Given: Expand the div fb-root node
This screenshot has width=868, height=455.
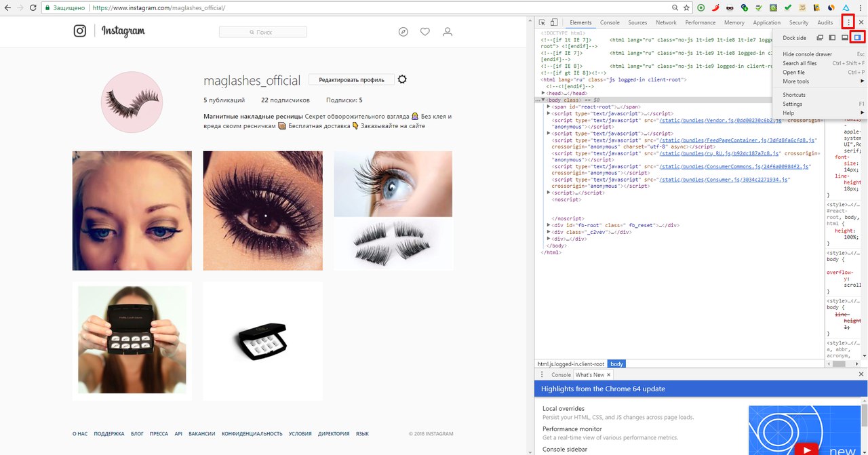Looking at the screenshot, I should pos(549,225).
